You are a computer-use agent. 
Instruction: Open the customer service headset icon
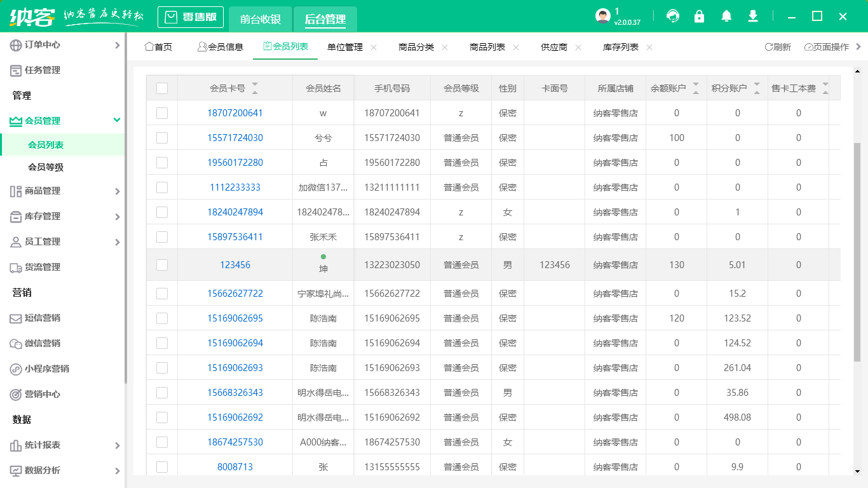(x=672, y=16)
